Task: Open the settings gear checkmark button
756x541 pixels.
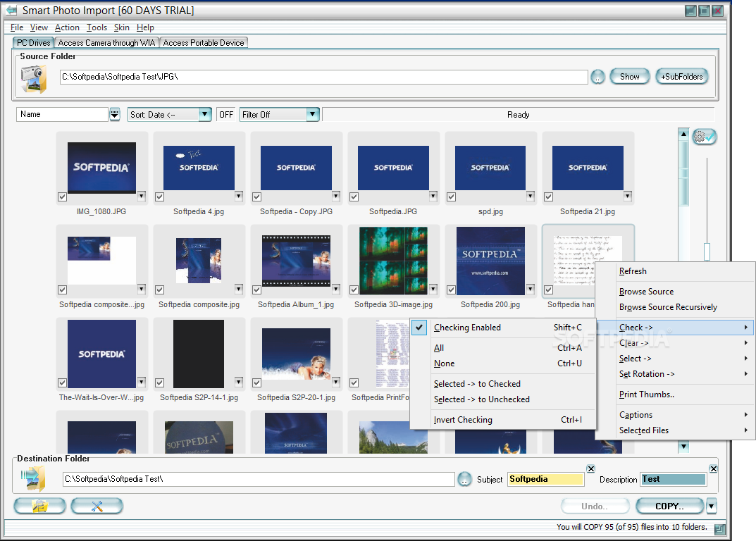Action: [x=705, y=137]
